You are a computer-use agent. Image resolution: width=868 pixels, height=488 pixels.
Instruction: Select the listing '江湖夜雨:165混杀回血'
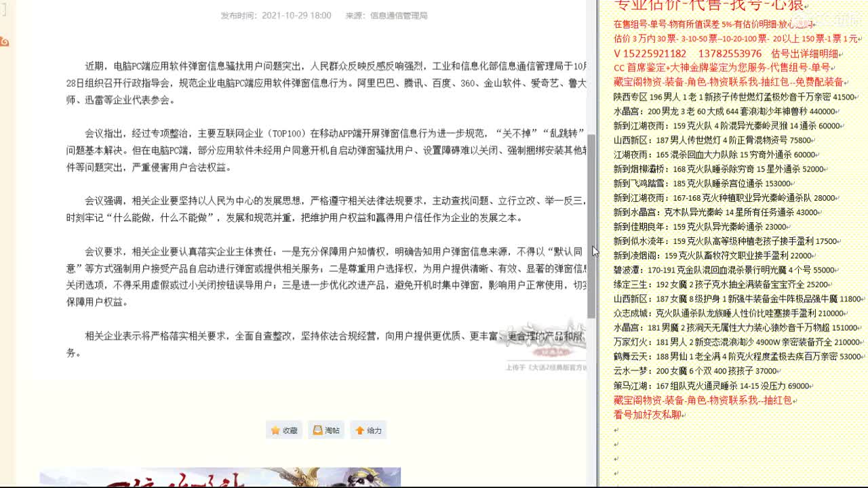(715, 155)
